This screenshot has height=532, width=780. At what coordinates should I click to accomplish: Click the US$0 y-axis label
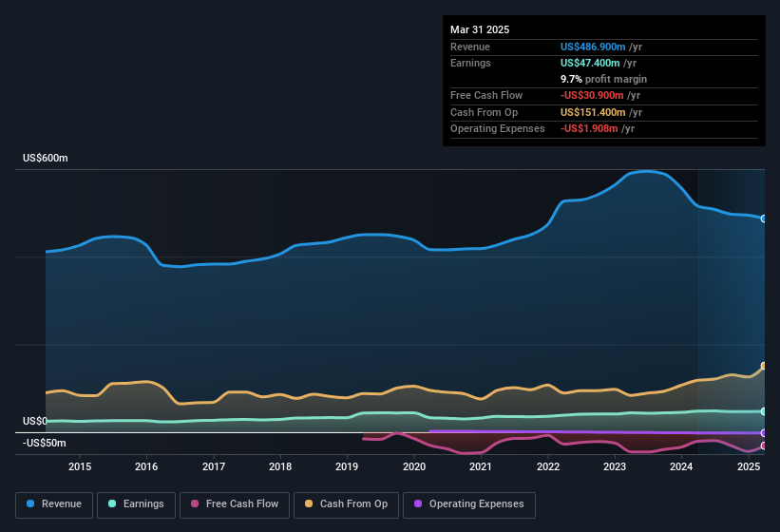35,421
